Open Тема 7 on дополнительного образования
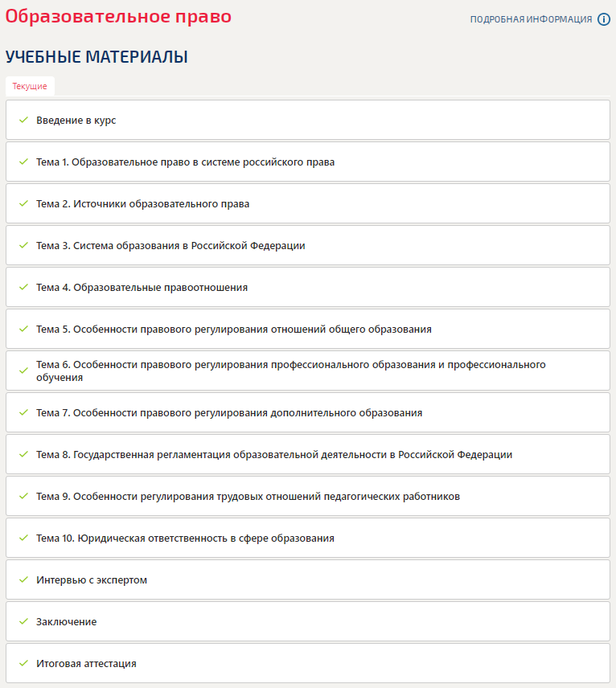Viewport: 616px width, 688px height. click(x=228, y=413)
